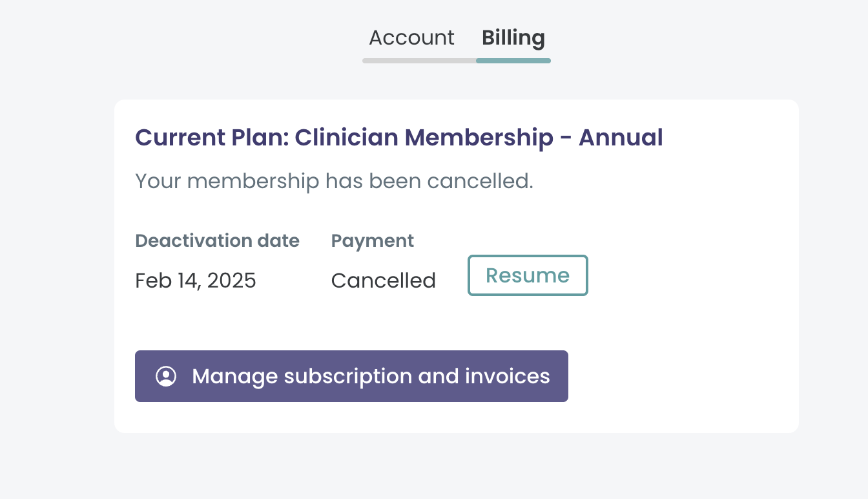Click the Deactivation date label
Screen dimensions: 868x499
(x=217, y=241)
